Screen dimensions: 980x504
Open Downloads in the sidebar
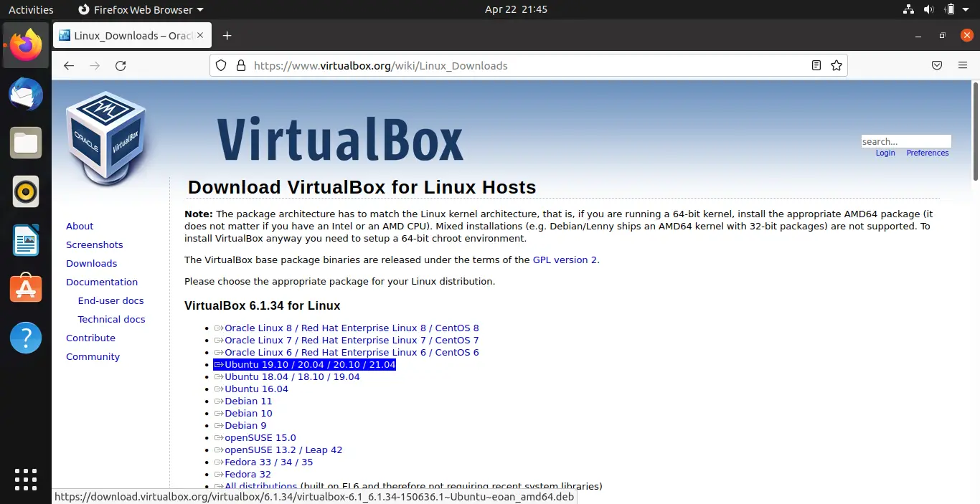[92, 263]
